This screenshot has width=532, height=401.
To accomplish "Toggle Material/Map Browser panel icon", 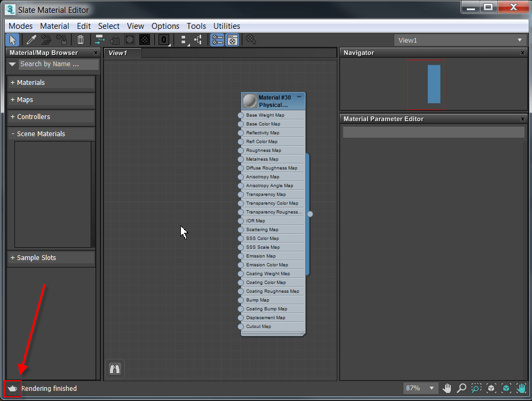I will 217,40.
